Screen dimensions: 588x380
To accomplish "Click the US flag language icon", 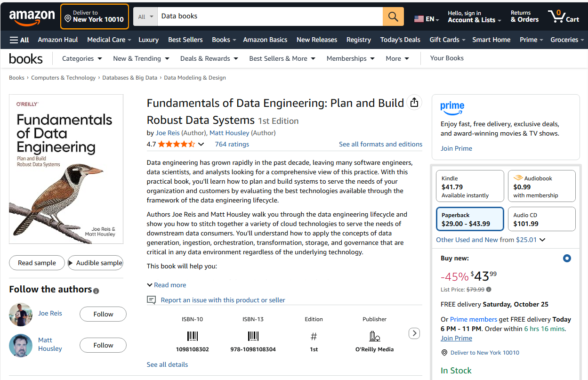I will pyautogui.click(x=419, y=19).
